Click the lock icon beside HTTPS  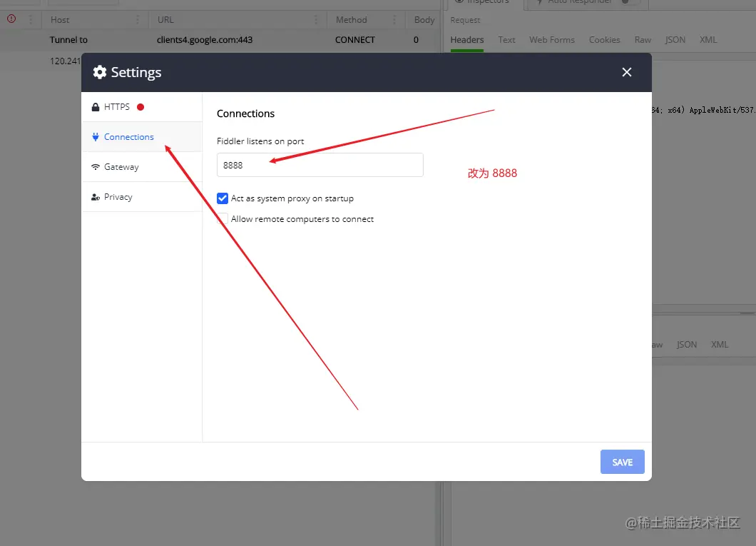[x=96, y=107]
